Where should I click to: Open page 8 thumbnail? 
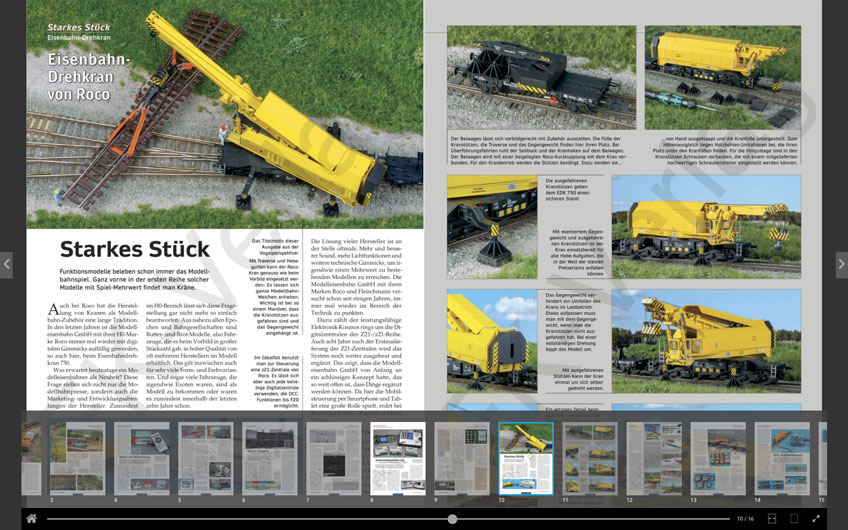coord(398,459)
